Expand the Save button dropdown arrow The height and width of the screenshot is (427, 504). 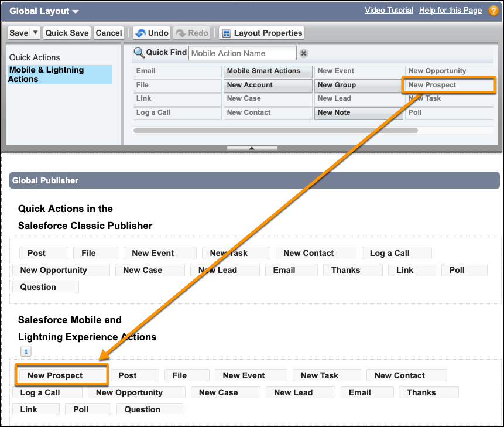click(x=35, y=32)
